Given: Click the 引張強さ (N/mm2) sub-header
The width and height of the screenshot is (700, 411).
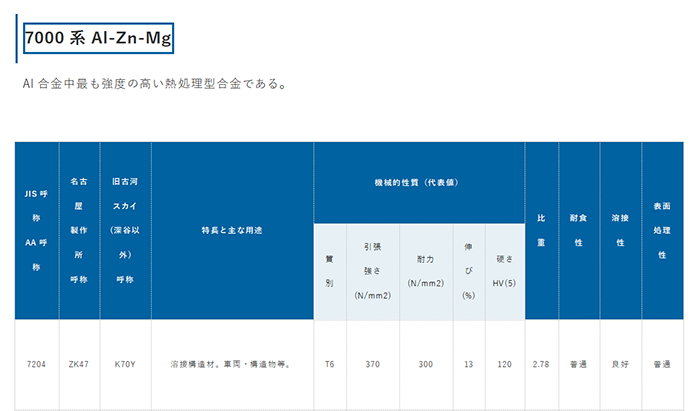Looking at the screenshot, I should click(373, 271).
